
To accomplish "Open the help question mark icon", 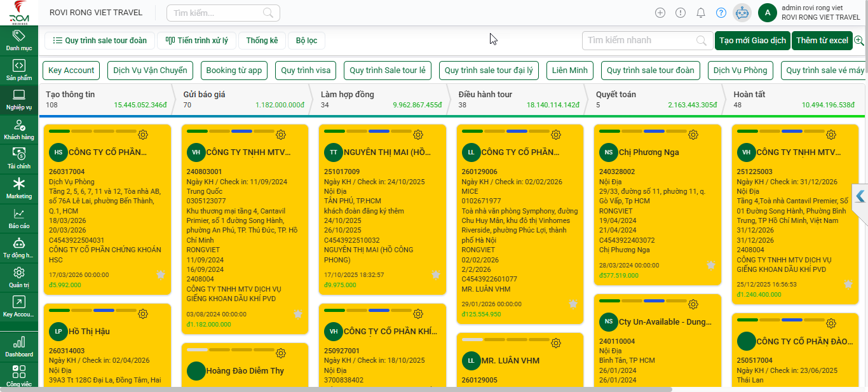I will click(x=721, y=13).
